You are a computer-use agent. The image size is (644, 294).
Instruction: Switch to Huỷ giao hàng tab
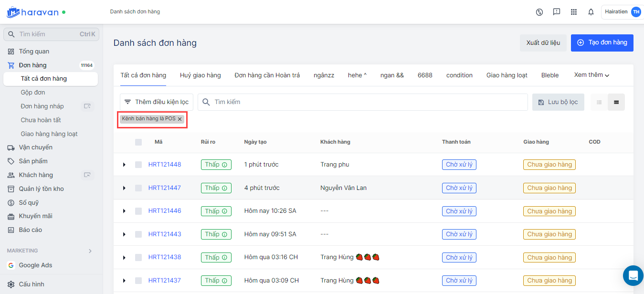tap(200, 75)
